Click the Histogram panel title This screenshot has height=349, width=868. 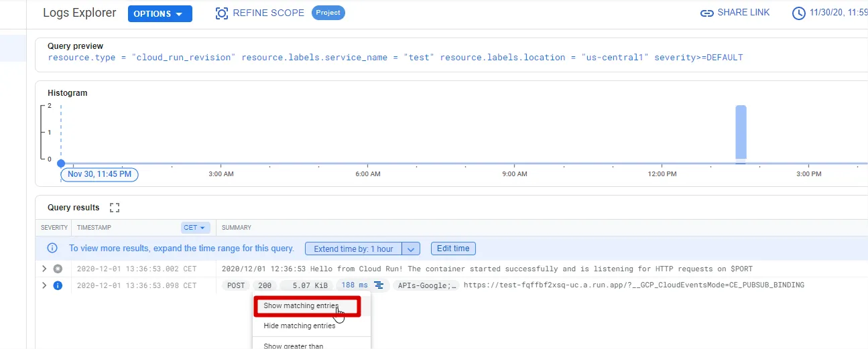(x=68, y=93)
